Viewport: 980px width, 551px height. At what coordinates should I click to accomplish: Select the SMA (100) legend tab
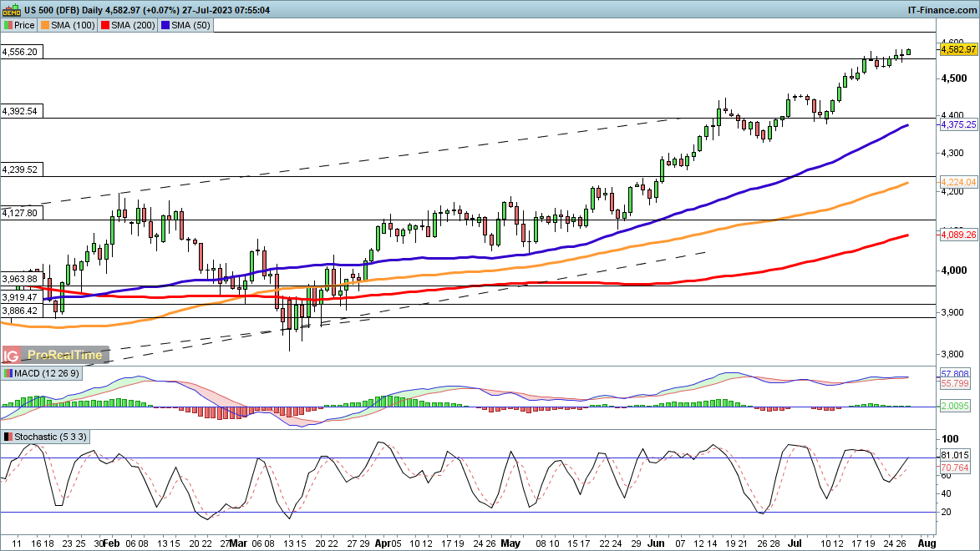[x=69, y=25]
